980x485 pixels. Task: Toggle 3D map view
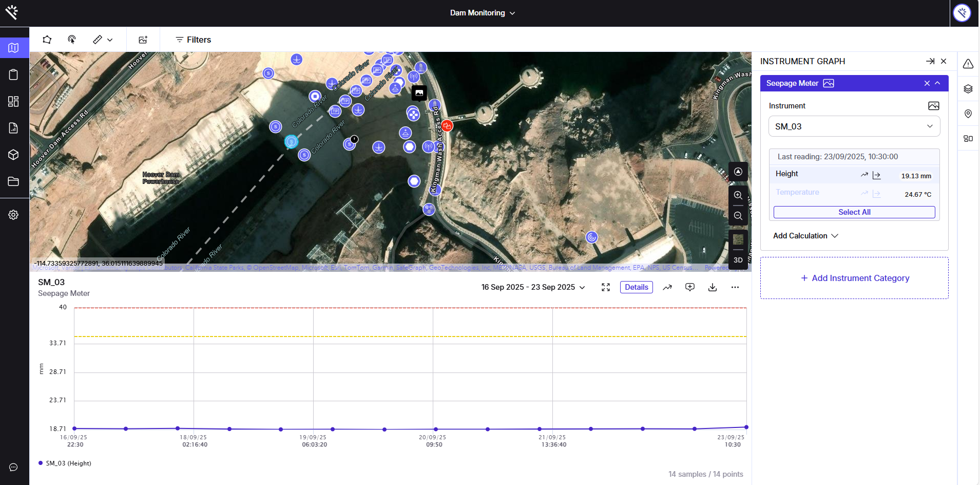click(x=738, y=260)
